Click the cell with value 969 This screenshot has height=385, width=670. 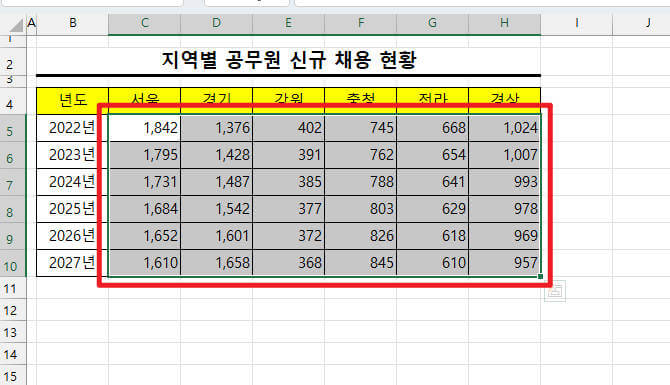(505, 236)
